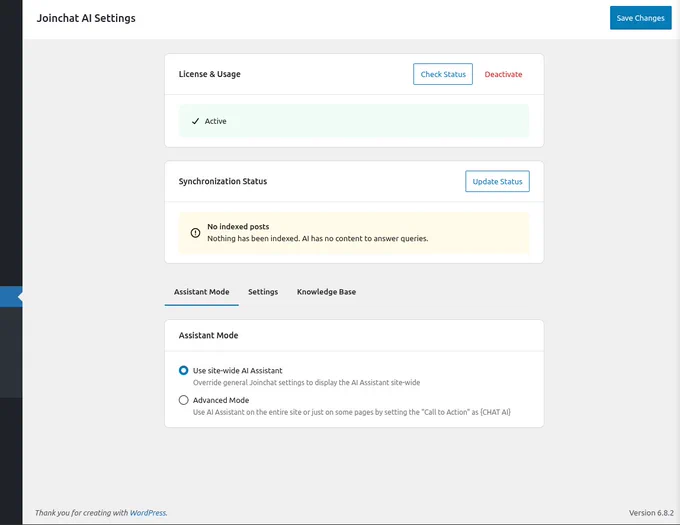Select the Advanced Mode radio button
The image size is (680, 525).
pos(183,400)
